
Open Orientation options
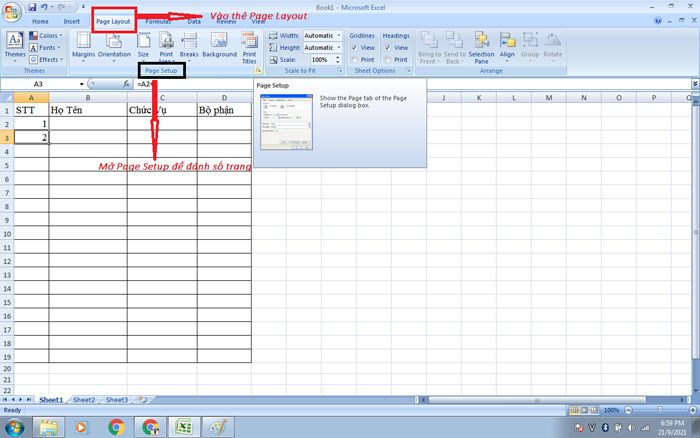click(114, 47)
